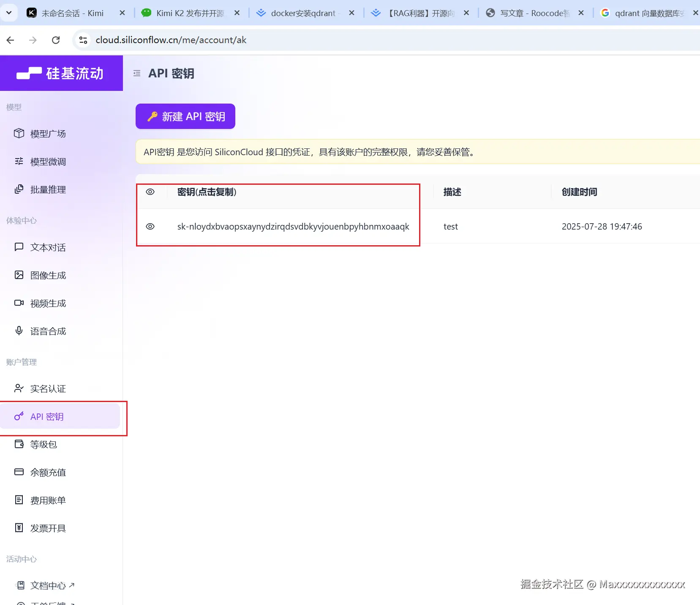
Task: Click the 批量推理 copy icon
Action: click(x=19, y=189)
